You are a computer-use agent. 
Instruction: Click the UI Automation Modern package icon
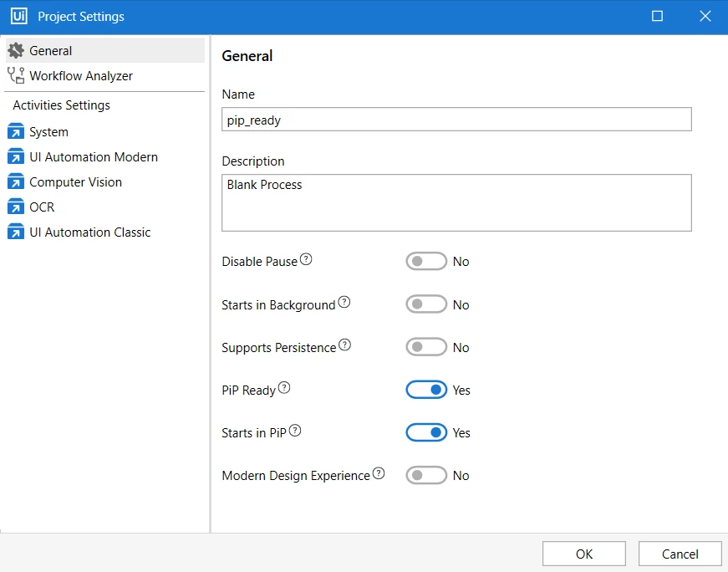coord(16,157)
